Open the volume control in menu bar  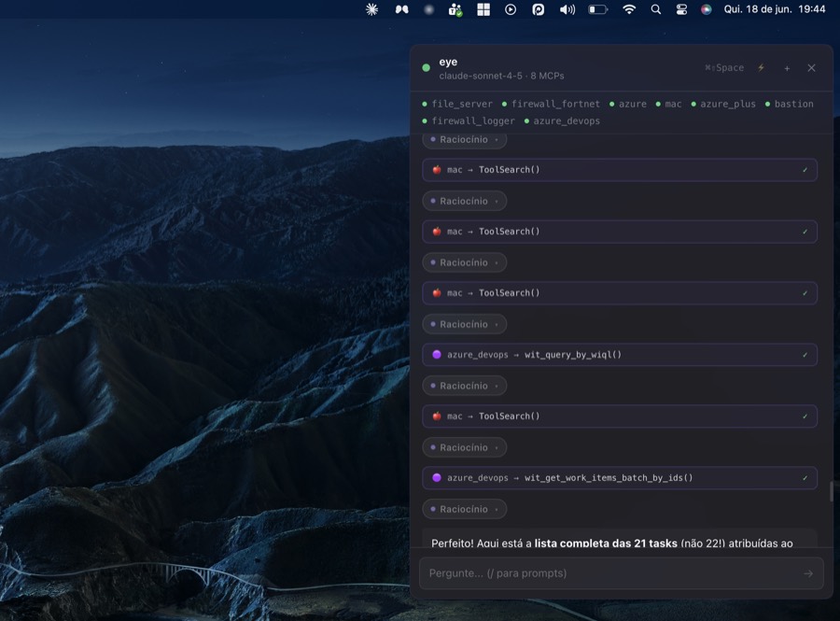coord(567,9)
